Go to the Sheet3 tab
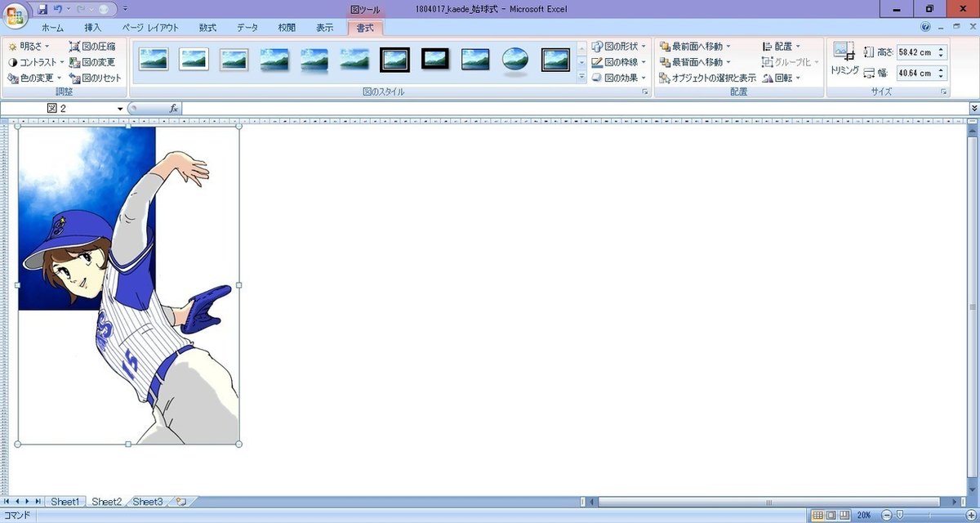 (148, 502)
